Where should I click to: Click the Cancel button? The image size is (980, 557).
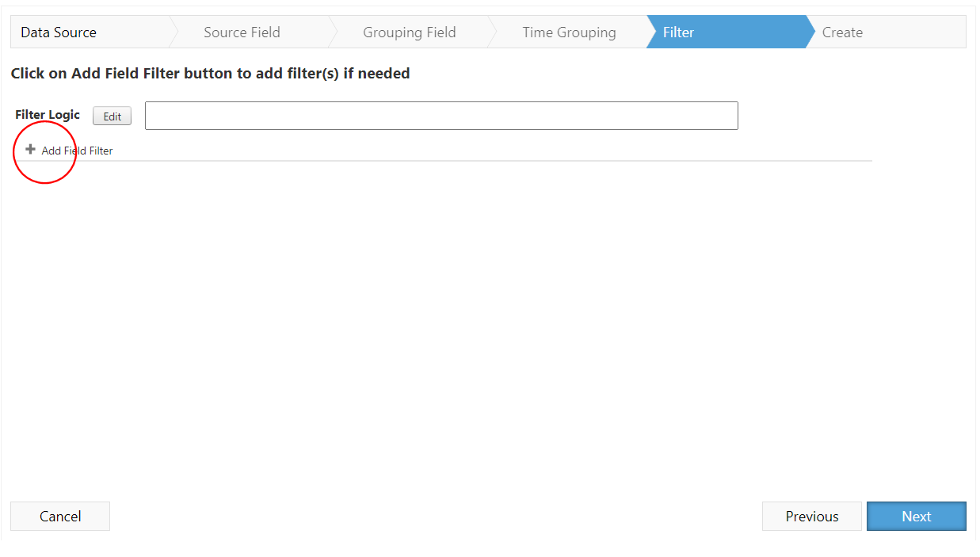tap(60, 516)
